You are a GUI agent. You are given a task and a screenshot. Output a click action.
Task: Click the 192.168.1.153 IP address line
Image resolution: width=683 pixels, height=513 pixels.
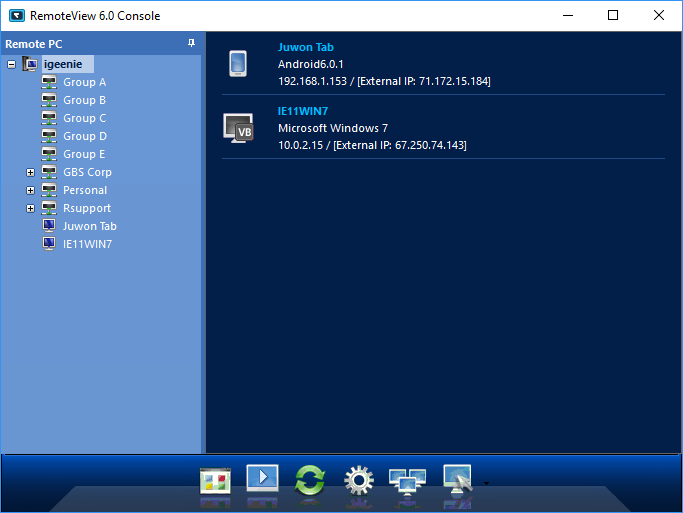(384, 81)
